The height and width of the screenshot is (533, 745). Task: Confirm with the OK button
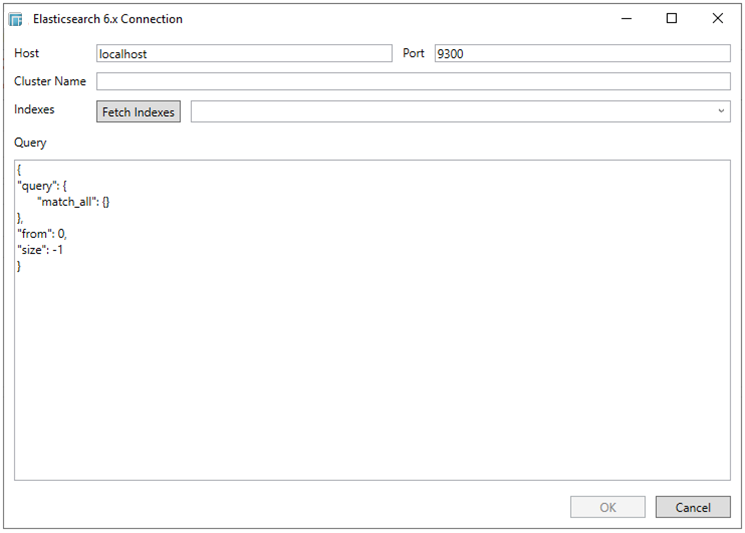(x=607, y=507)
